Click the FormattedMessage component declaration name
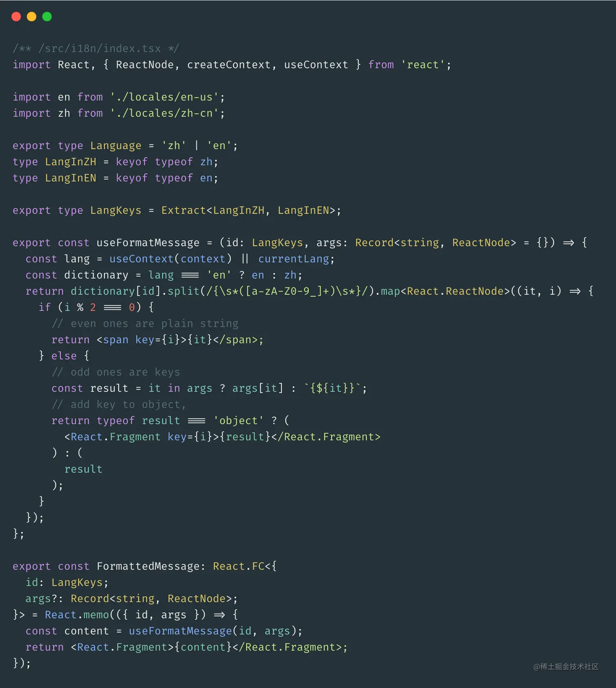Screen dimensions: 616x688 coord(148,566)
